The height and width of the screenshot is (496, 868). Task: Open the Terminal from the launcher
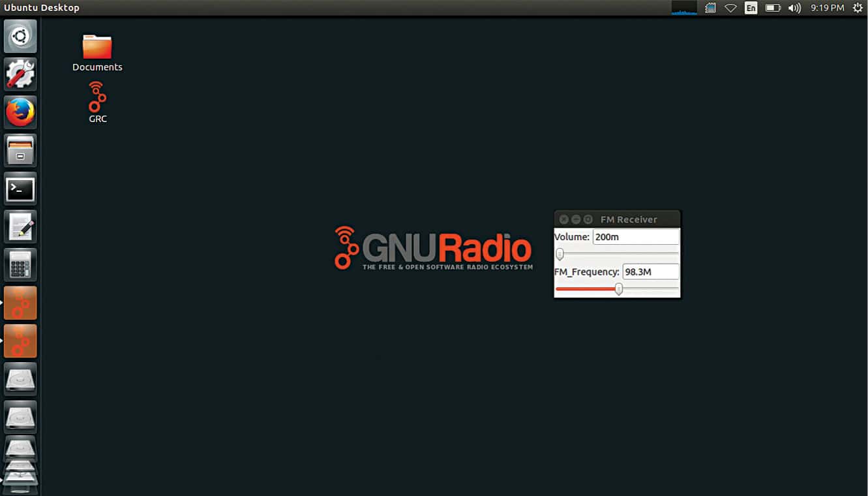pyautogui.click(x=20, y=188)
